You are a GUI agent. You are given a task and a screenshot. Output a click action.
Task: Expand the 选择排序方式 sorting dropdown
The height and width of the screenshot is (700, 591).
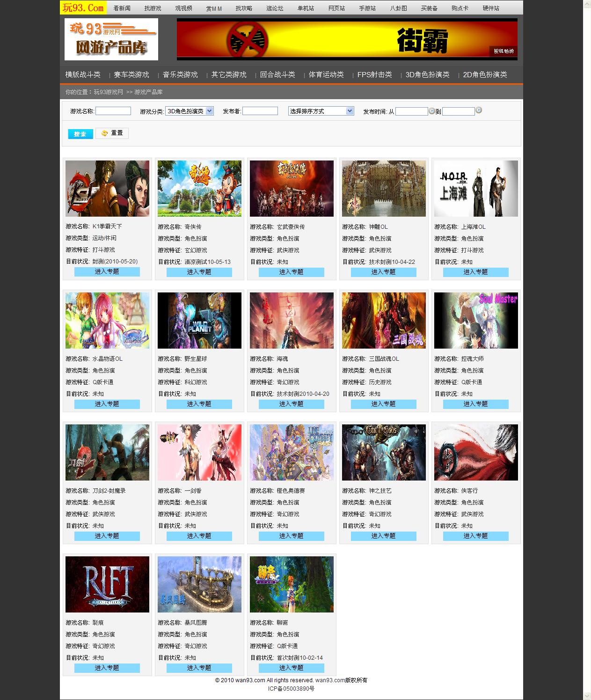click(321, 111)
